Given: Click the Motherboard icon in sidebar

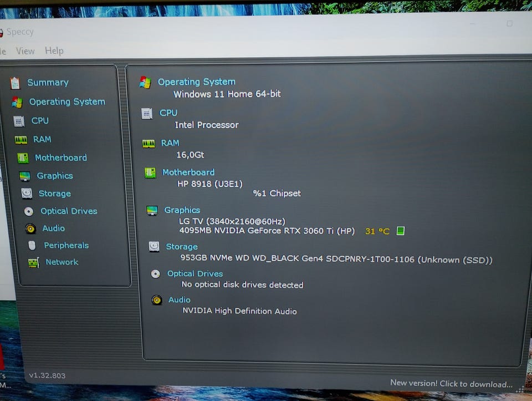Looking at the screenshot, I should point(23,158).
